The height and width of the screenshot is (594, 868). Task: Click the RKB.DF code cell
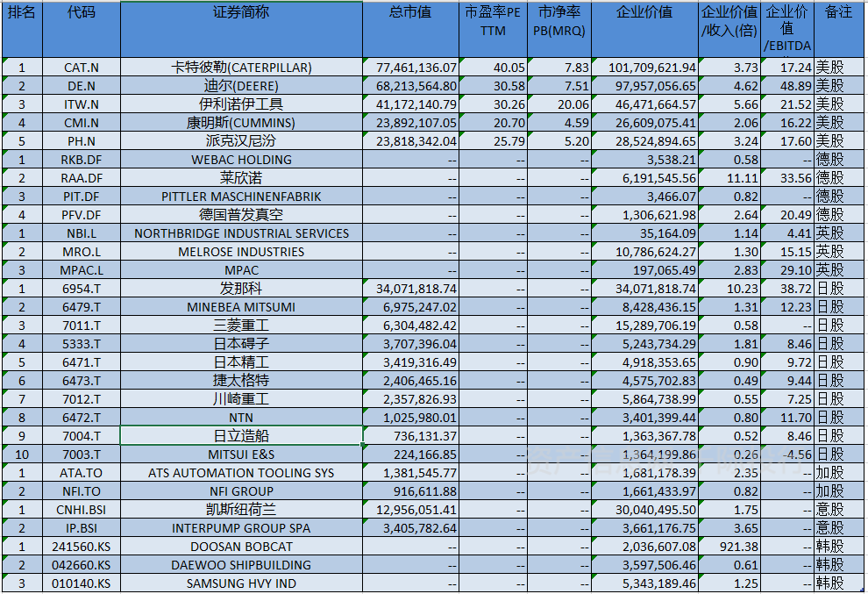pos(82,160)
